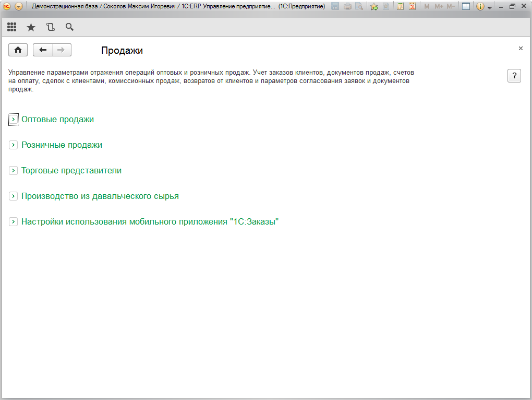The height and width of the screenshot is (400, 532).
Task: Click the M memory button
Action: point(427,6)
